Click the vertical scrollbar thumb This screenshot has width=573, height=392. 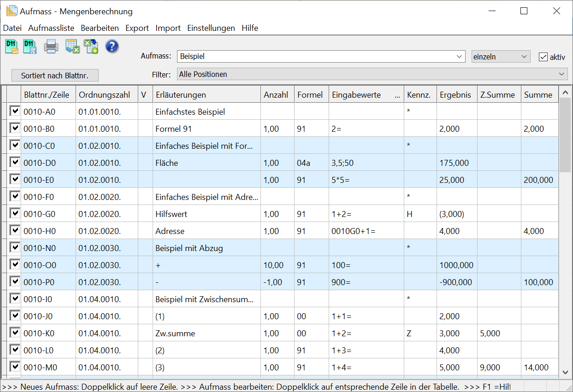click(x=565, y=135)
